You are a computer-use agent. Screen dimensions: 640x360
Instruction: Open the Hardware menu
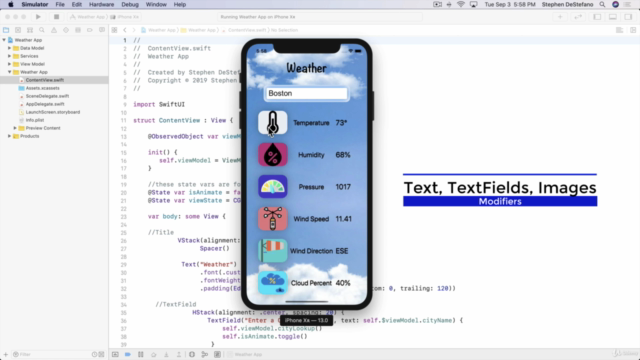[x=102, y=4]
